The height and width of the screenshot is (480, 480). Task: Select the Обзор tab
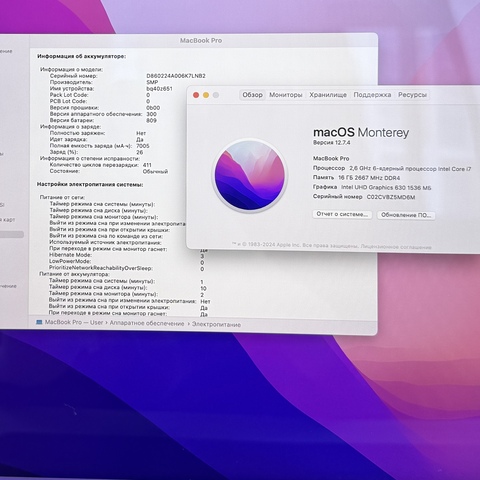pyautogui.click(x=252, y=95)
